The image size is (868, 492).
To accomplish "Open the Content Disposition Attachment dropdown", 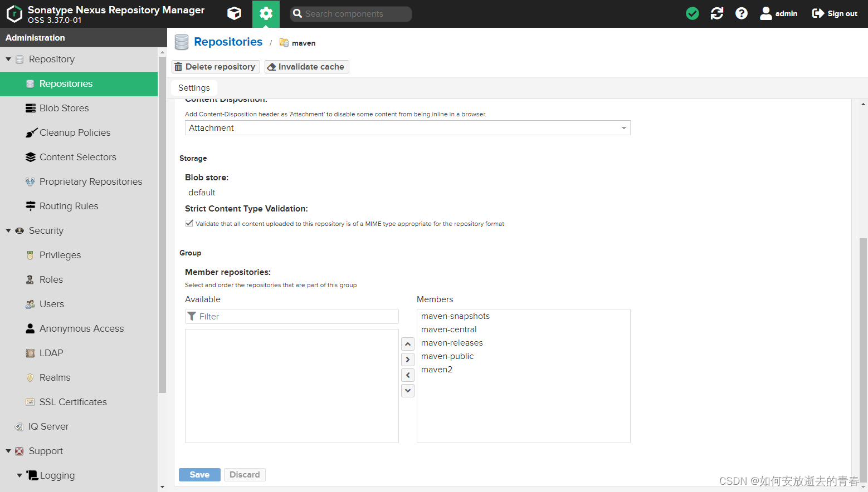I will [407, 128].
